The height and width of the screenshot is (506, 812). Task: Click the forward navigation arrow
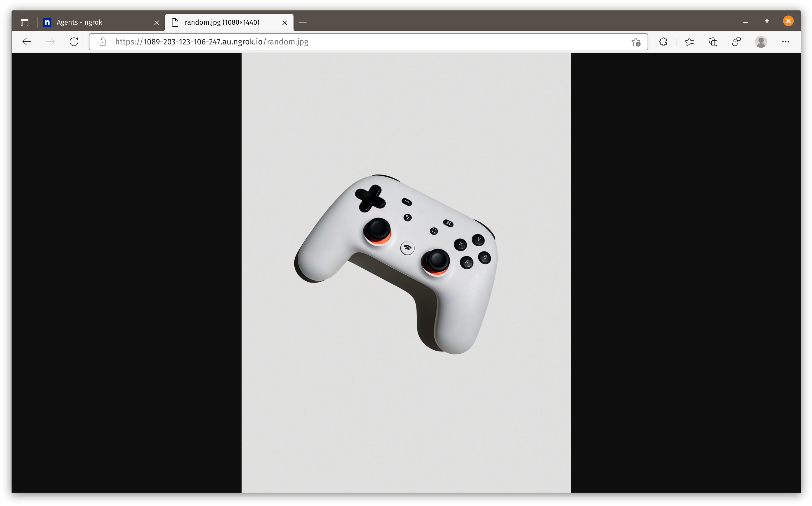[x=50, y=42]
